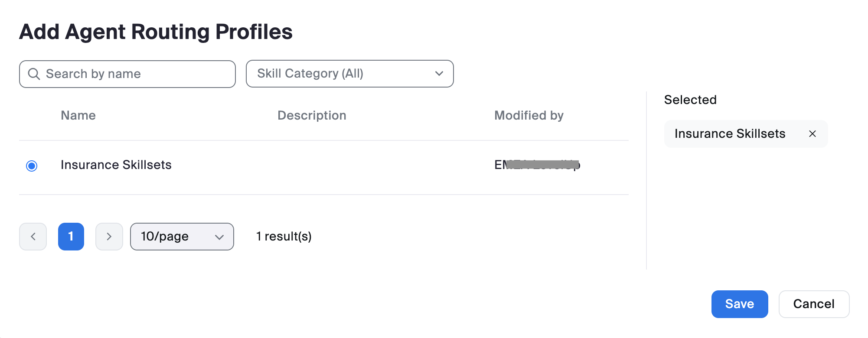Open the Skill Category (All) dropdown
Viewport: 868px width, 338px height.
pos(349,74)
